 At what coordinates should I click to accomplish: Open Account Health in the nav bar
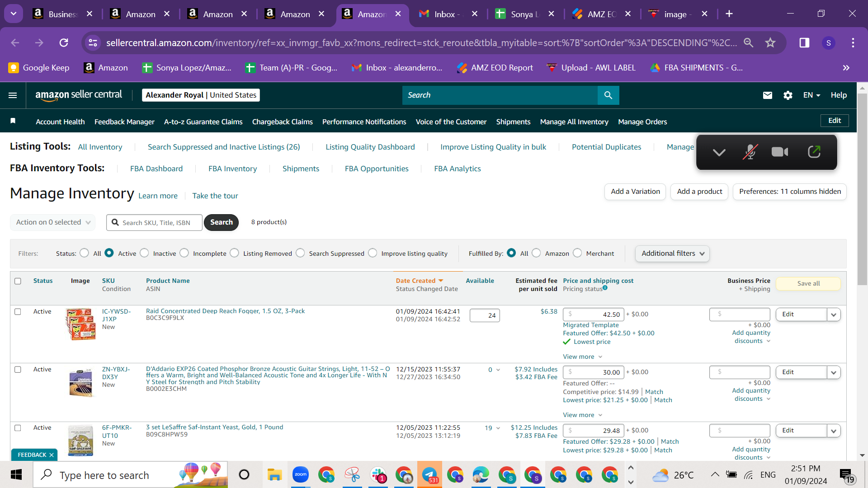tap(60, 122)
